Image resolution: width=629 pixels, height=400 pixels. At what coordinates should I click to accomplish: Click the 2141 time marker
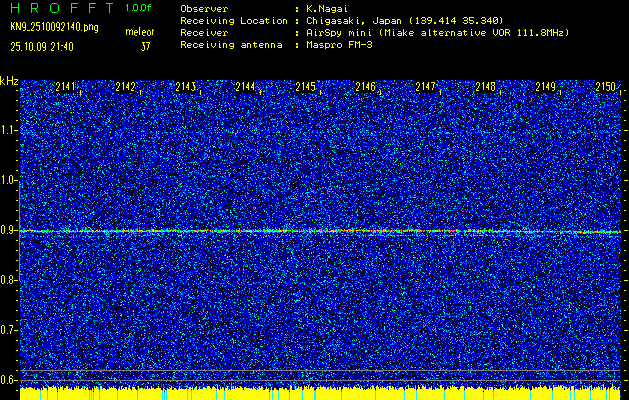tap(67, 87)
